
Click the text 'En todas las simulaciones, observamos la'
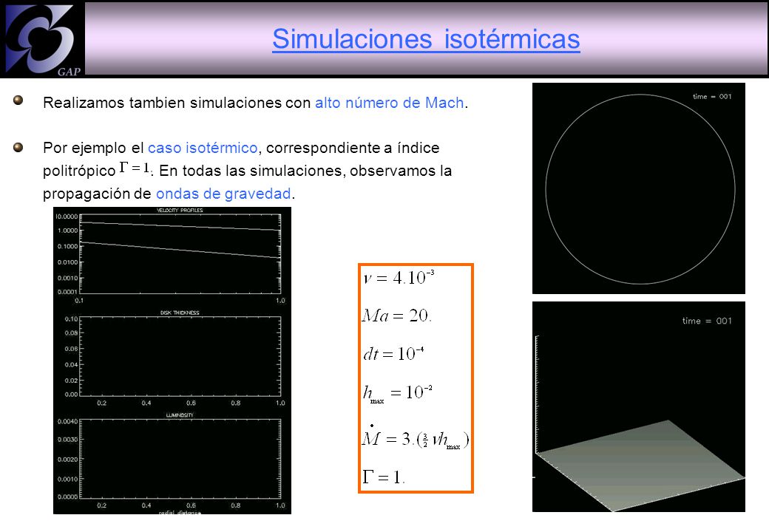click(x=305, y=171)
